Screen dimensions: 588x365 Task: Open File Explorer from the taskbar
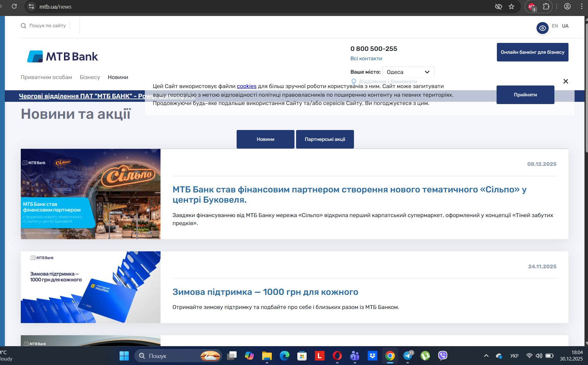tap(267, 356)
